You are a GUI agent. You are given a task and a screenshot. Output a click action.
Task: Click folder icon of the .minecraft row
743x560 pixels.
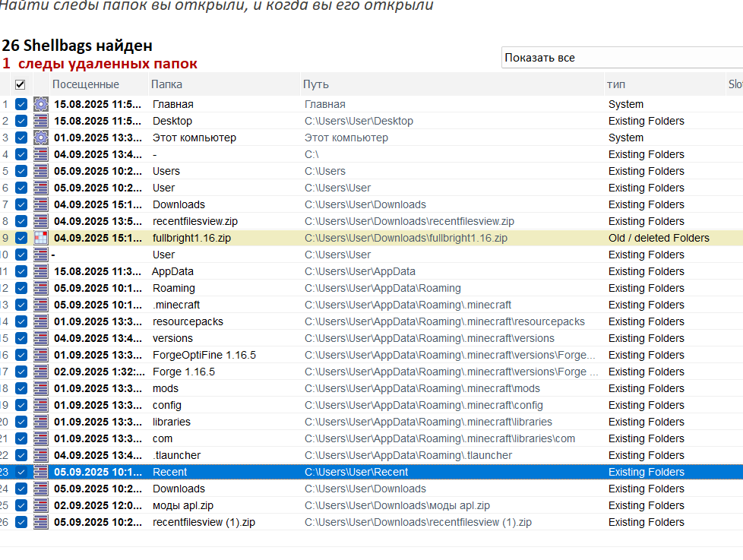coord(41,305)
